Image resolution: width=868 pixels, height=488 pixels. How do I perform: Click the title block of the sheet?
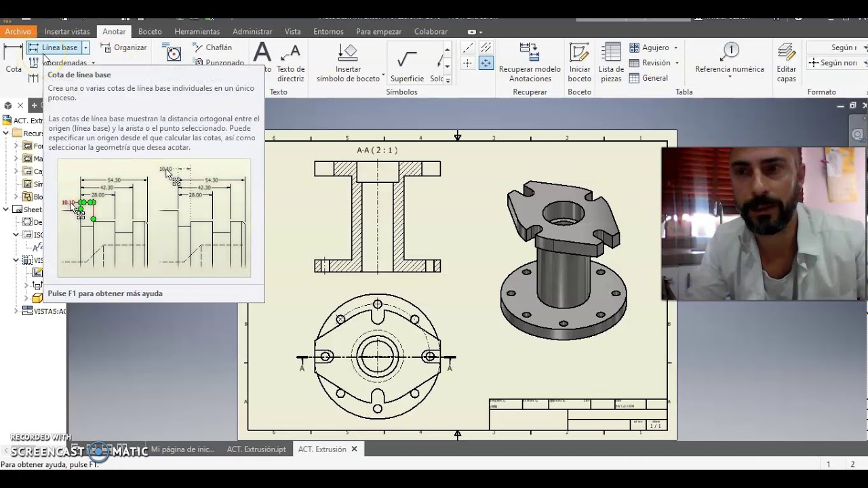(578, 414)
